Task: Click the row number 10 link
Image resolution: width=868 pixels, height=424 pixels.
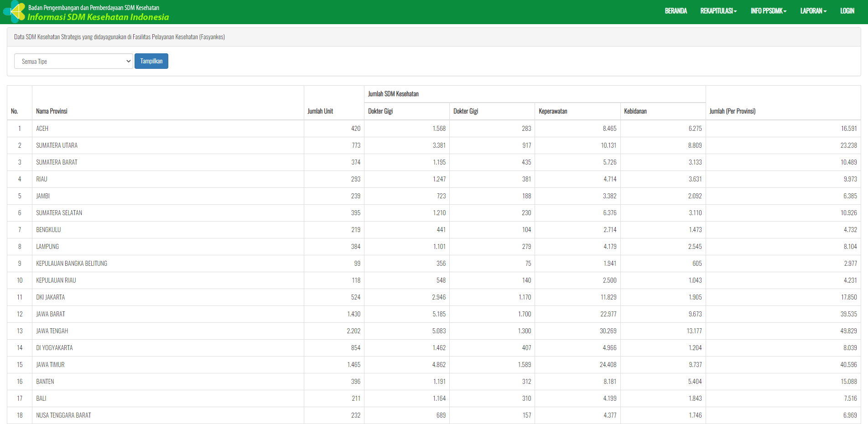Action: 20,280
